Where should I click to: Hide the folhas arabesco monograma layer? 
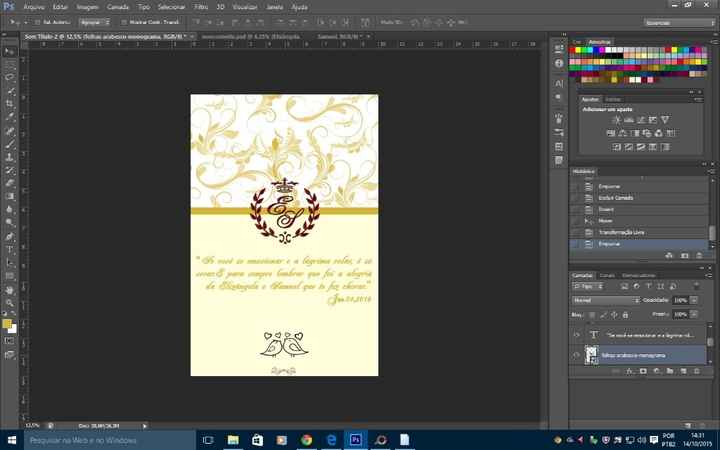tap(577, 355)
